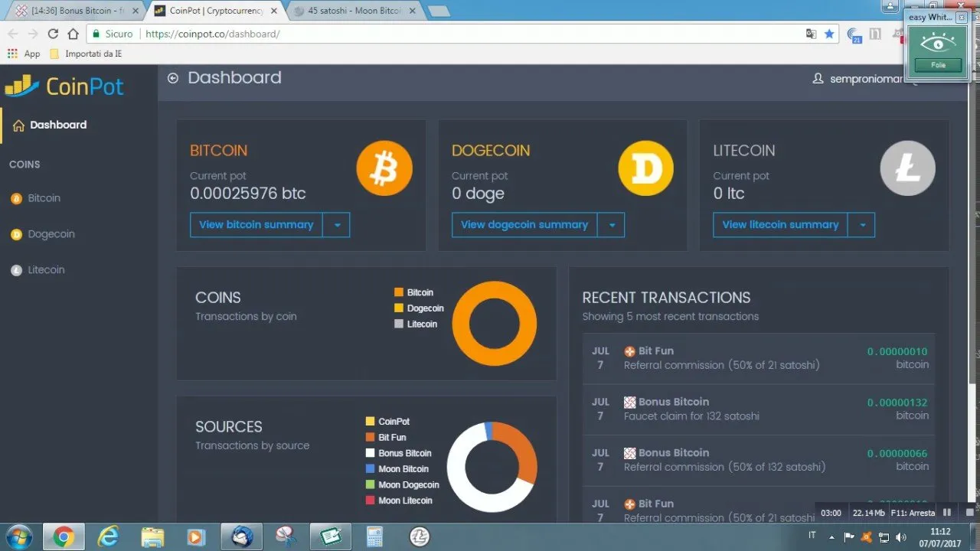Click the CoinPot logo
The image size is (980, 551).
[64, 86]
